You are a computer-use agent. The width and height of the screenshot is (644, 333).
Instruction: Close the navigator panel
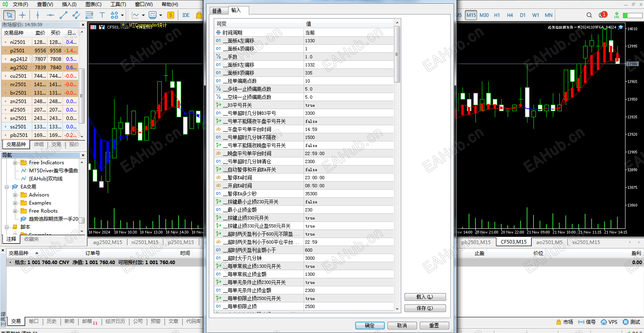click(83, 155)
